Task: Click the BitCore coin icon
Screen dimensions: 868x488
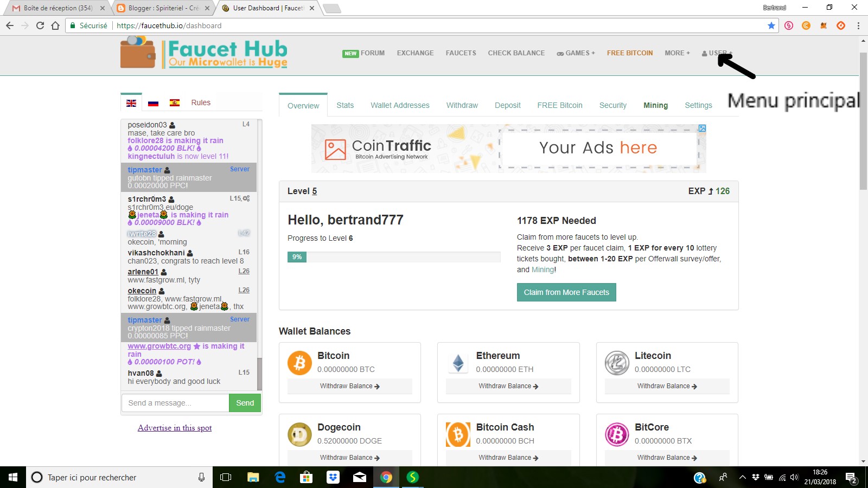Action: pyautogui.click(x=617, y=435)
